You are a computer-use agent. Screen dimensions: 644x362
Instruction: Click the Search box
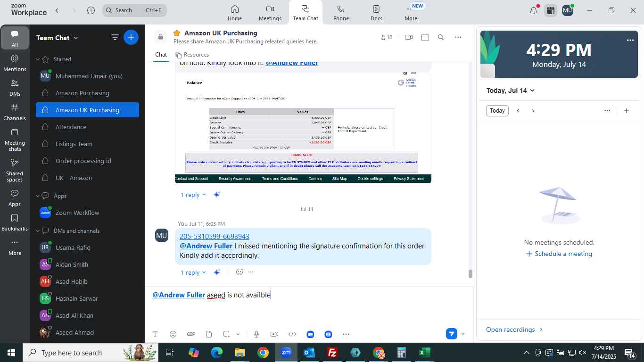point(134,10)
